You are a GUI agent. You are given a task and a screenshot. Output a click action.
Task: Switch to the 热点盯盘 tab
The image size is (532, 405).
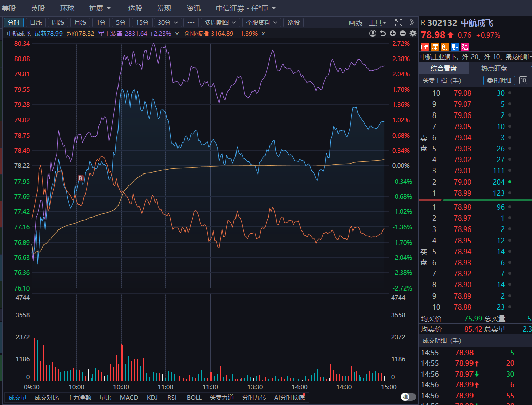(x=494, y=68)
